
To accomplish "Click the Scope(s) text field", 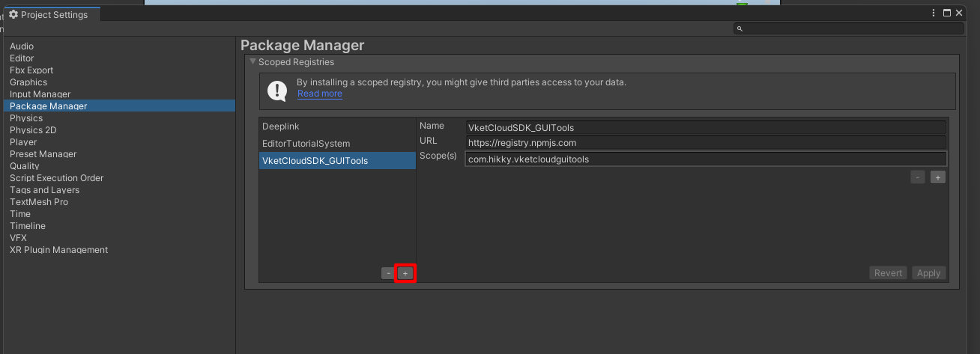I will coord(705,159).
